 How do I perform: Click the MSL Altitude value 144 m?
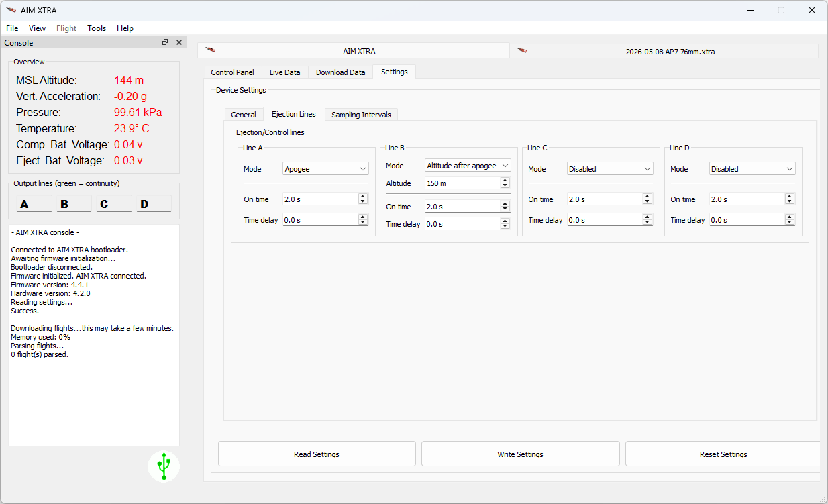coord(129,80)
